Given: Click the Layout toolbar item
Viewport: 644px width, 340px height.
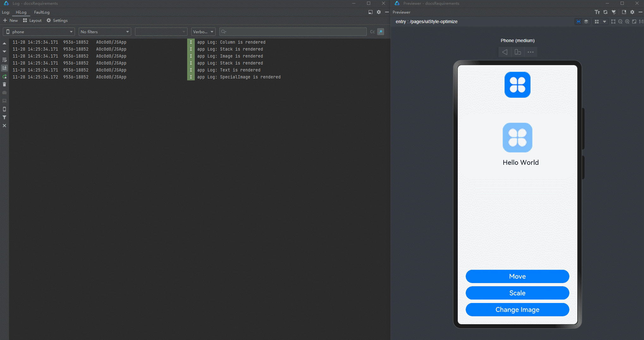Looking at the screenshot, I should point(32,21).
